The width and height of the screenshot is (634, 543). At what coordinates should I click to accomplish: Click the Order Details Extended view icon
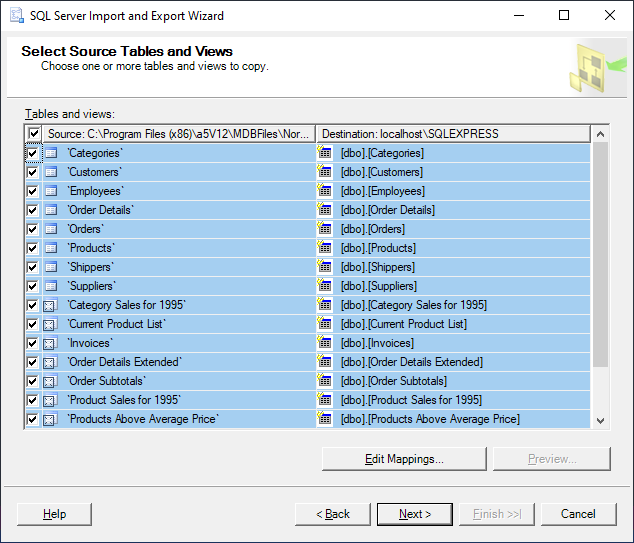click(51, 362)
